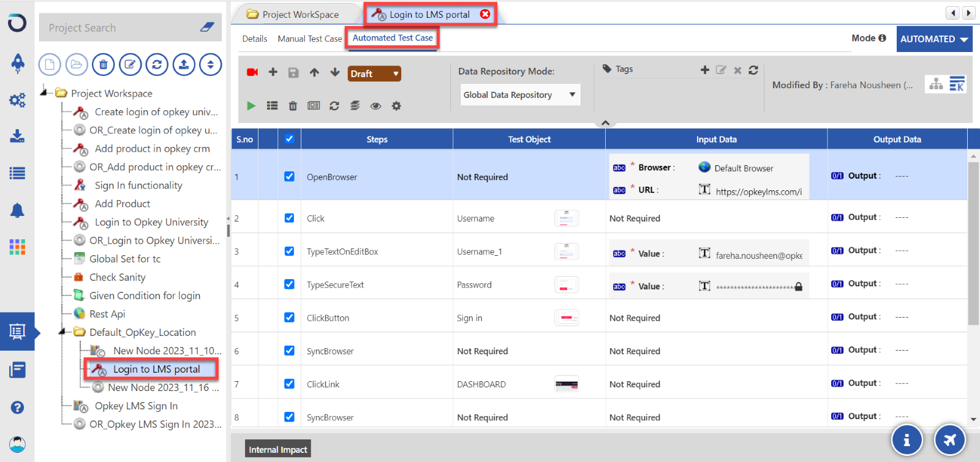
Task: Open notifications bell in left sidebar
Action: pyautogui.click(x=17, y=211)
